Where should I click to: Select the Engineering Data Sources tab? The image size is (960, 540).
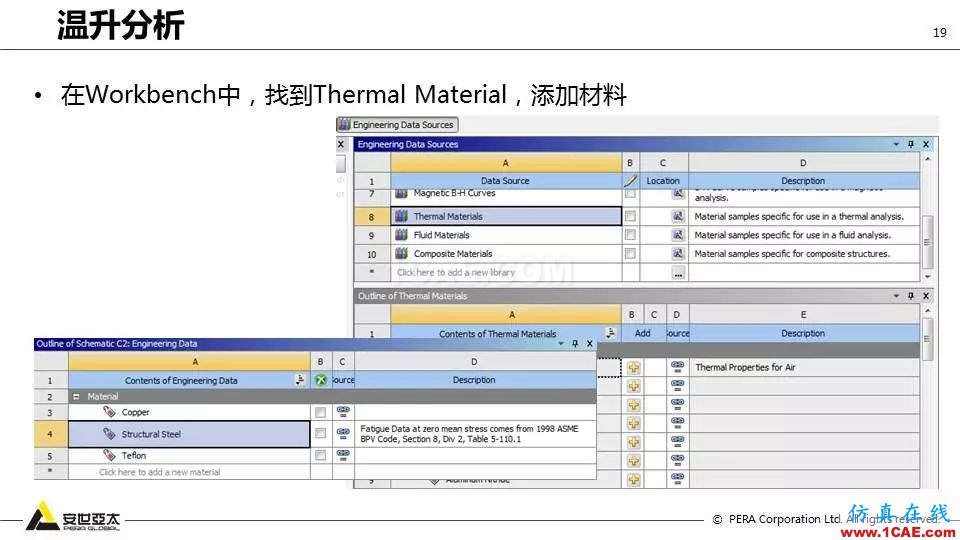point(397,124)
